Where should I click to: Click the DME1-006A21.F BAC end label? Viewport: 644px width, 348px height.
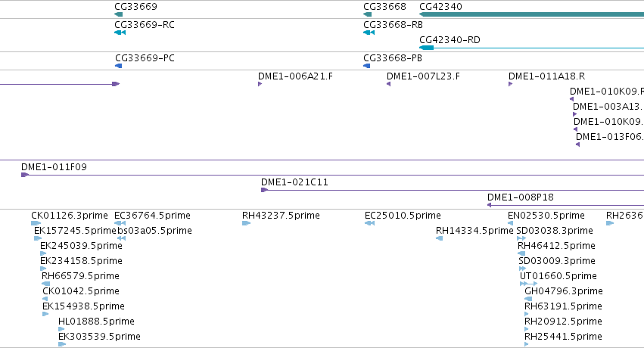pos(295,76)
